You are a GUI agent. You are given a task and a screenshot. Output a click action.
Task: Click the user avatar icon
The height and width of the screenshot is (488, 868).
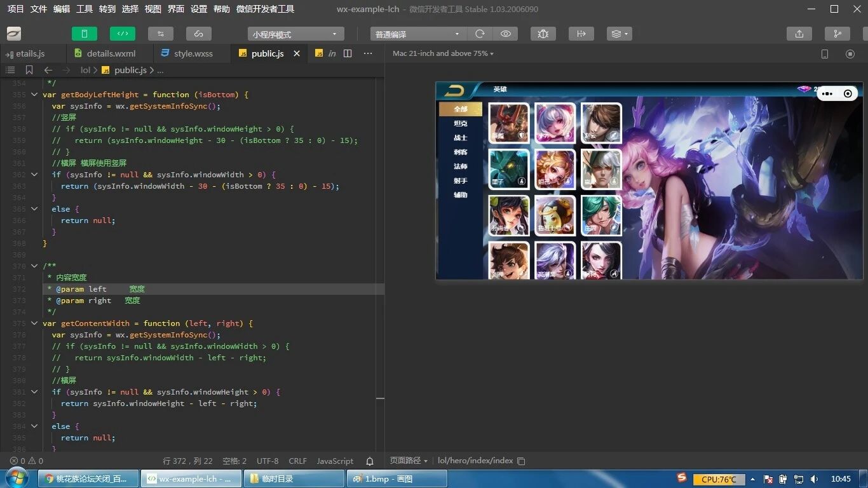coord(14,34)
